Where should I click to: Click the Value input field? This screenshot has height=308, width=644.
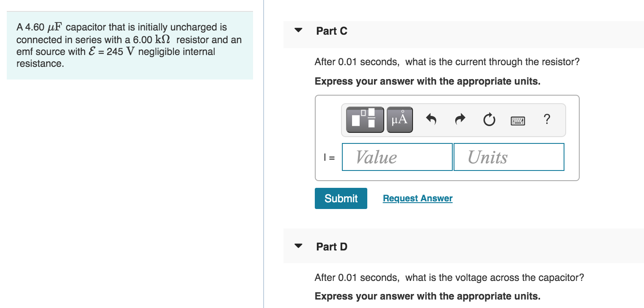[x=397, y=157]
